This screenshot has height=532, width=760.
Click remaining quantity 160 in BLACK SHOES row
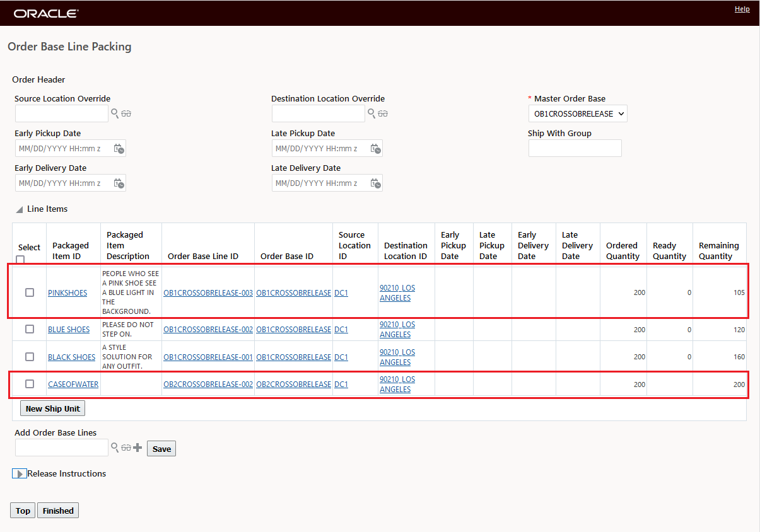[x=739, y=357]
